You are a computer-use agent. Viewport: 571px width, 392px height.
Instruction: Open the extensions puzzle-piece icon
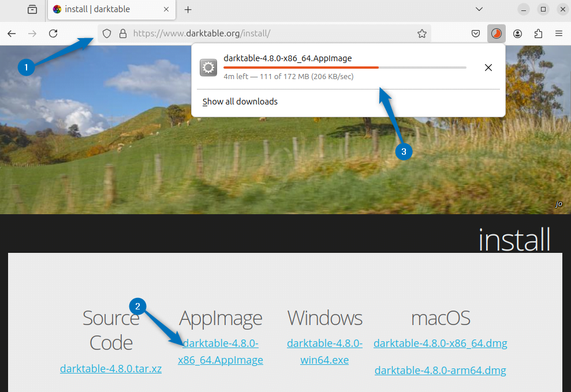tap(539, 33)
